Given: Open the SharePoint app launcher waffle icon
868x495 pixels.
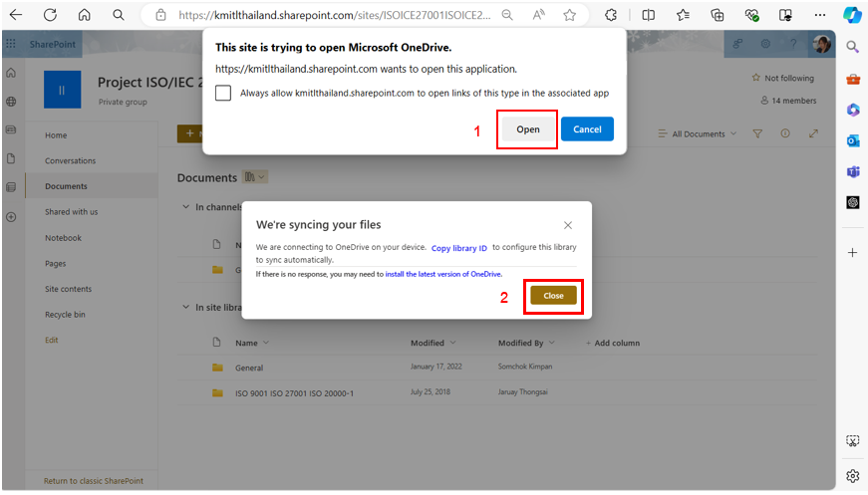Looking at the screenshot, I should pos(11,44).
